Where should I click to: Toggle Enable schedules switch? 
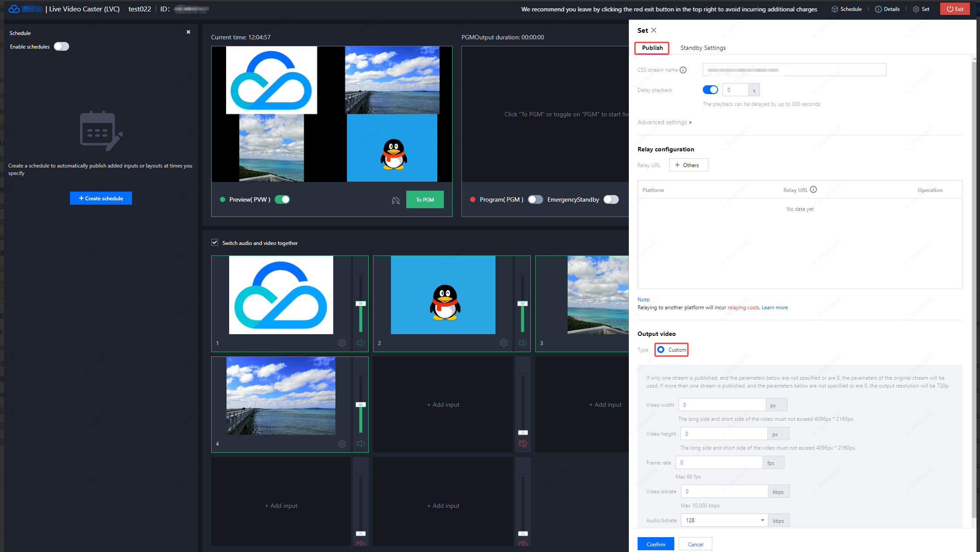[61, 47]
